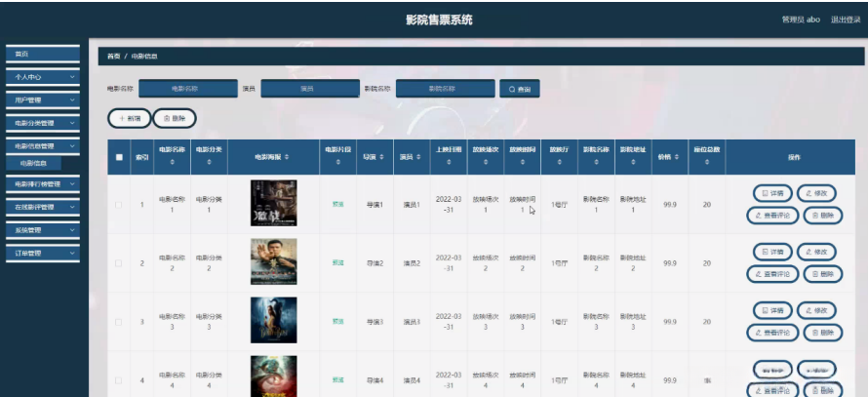Click the green 预览 link in row 1
Screen dimensions: 868x397
tap(338, 204)
